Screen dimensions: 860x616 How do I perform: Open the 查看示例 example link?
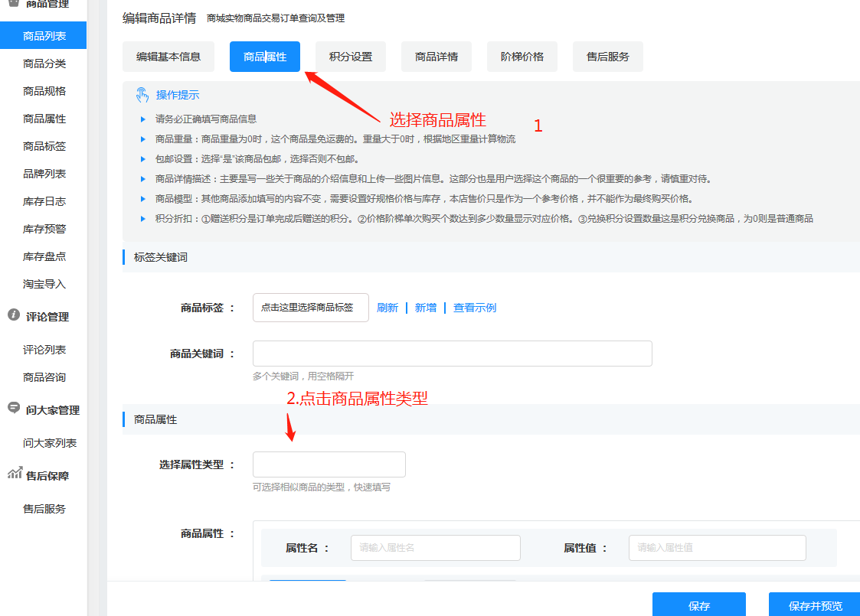click(474, 307)
